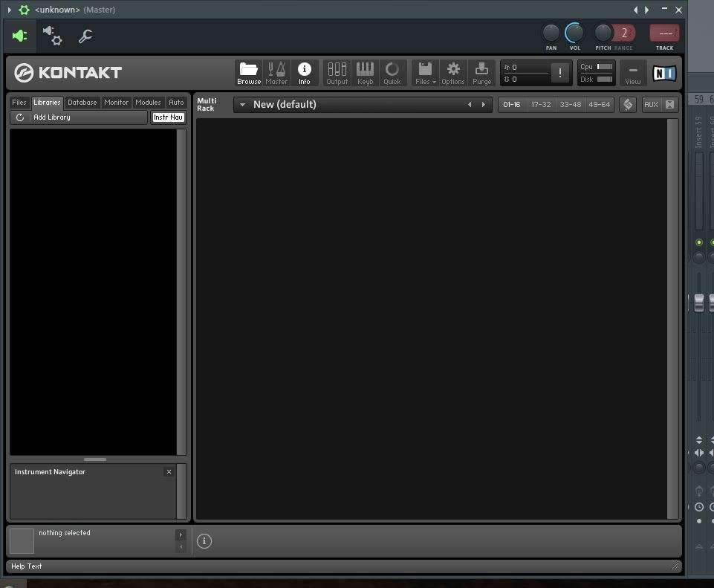This screenshot has width=714, height=588.
Task: Click the mixer clock latency icon
Action: pyautogui.click(x=699, y=507)
